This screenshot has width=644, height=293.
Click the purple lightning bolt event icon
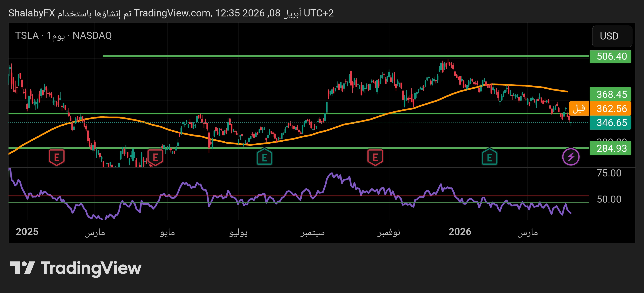571,157
